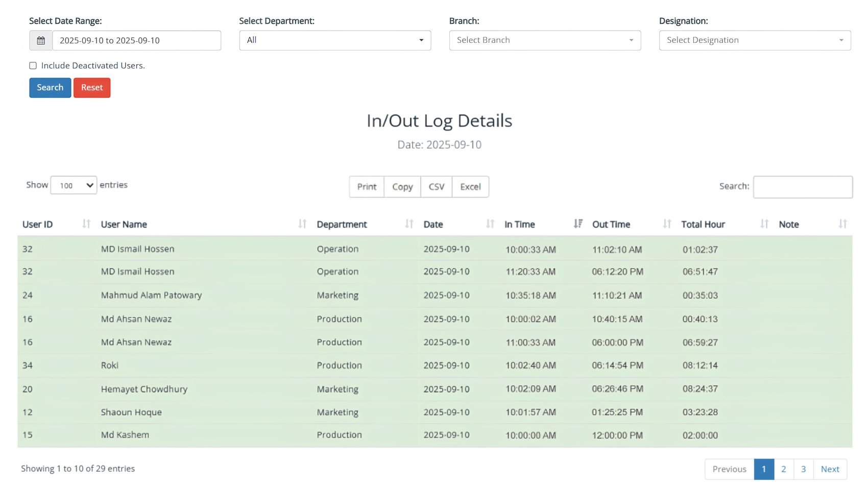Click out time 01:25:25 PM cell

[617, 412]
